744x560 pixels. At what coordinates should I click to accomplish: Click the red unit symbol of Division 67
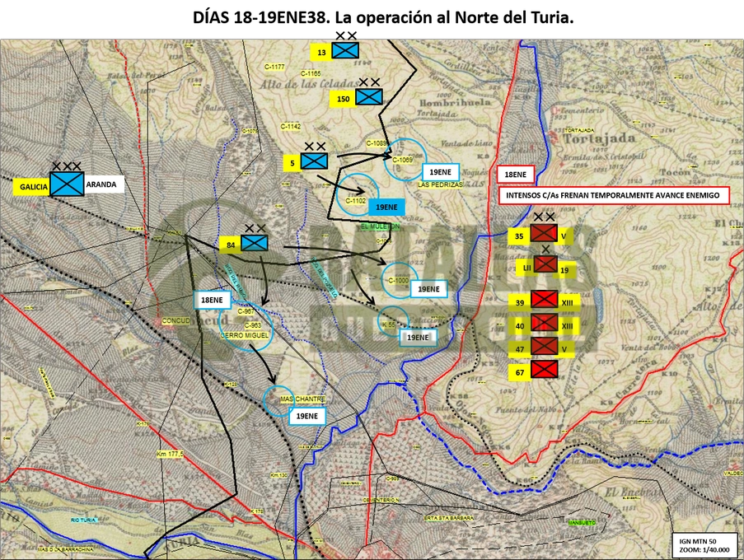[x=544, y=370]
